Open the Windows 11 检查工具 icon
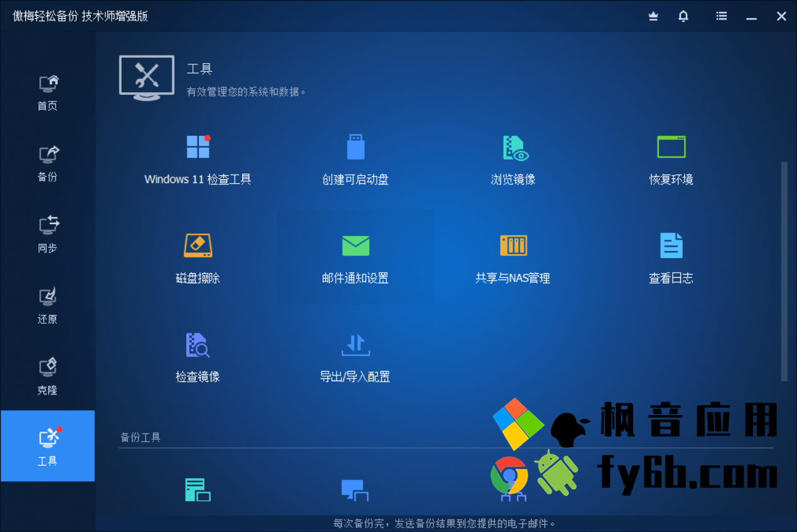797x532 pixels. [x=198, y=146]
